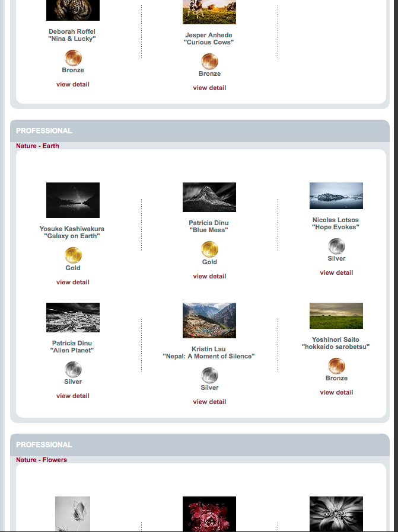Click the name Yosuke Kashiwakura
398x532 pixels.
pyautogui.click(x=72, y=229)
